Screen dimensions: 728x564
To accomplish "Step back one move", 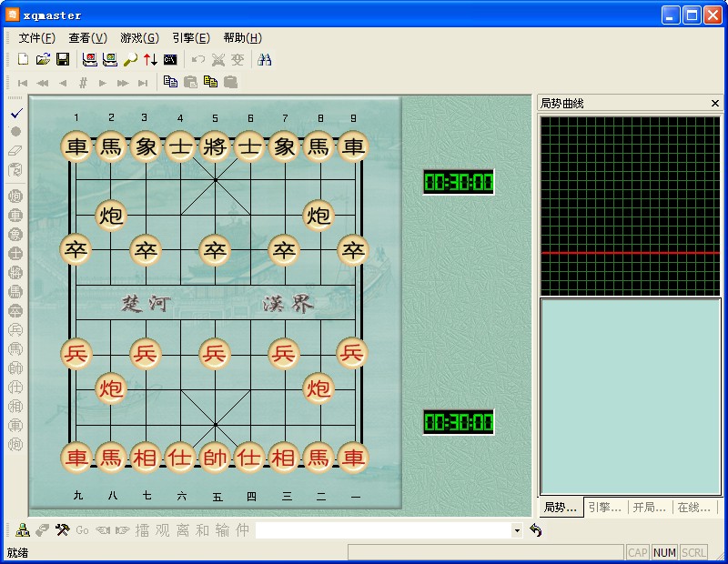I will coord(63,83).
